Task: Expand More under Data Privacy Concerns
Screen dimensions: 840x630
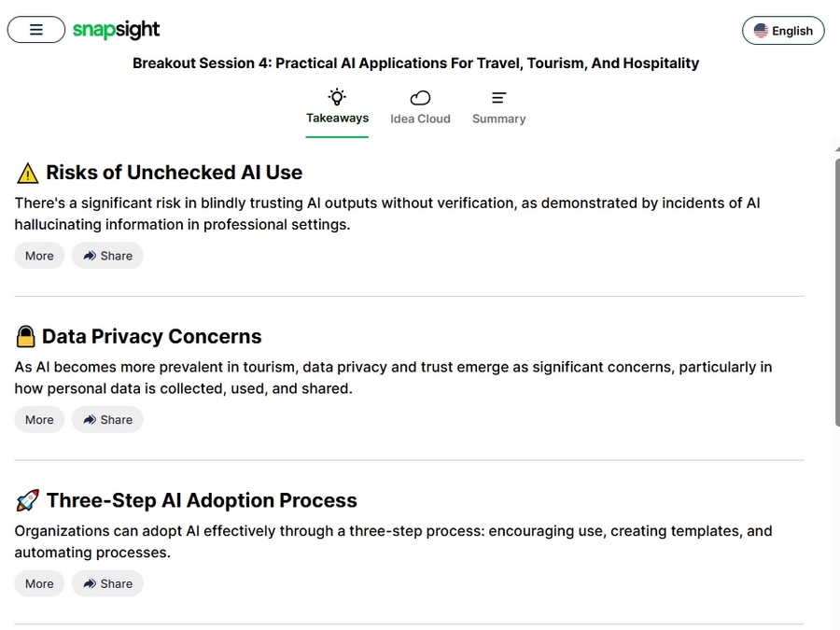Action: [39, 419]
